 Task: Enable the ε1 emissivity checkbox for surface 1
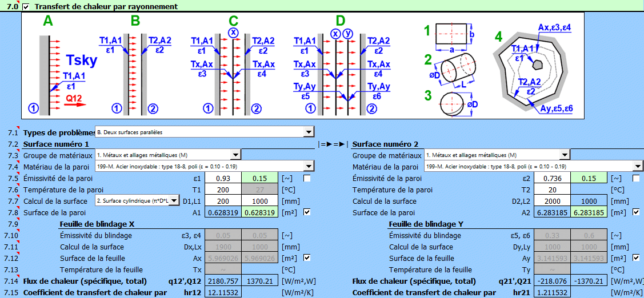click(307, 179)
